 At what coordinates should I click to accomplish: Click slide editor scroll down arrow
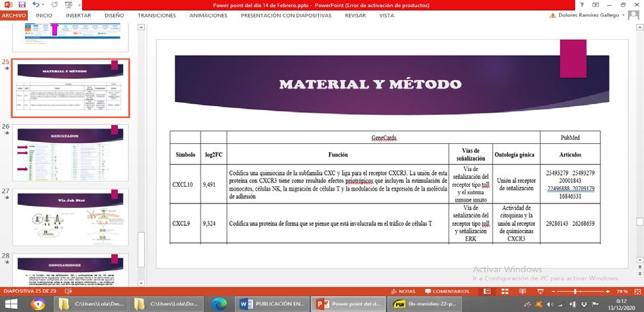[639, 260]
